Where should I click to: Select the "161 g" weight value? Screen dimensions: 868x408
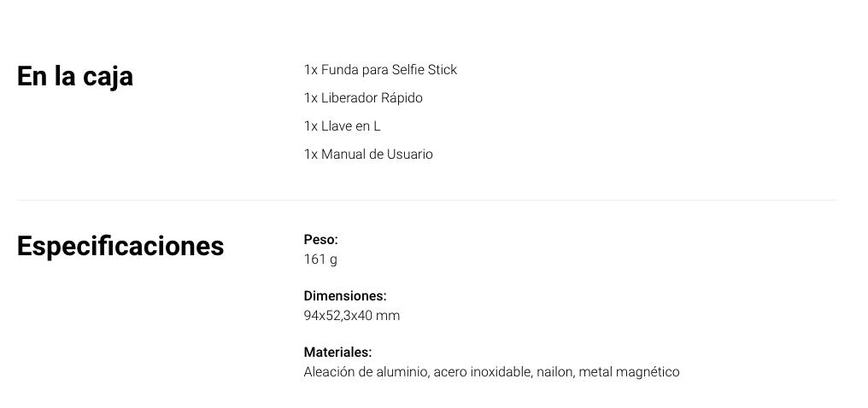point(320,259)
